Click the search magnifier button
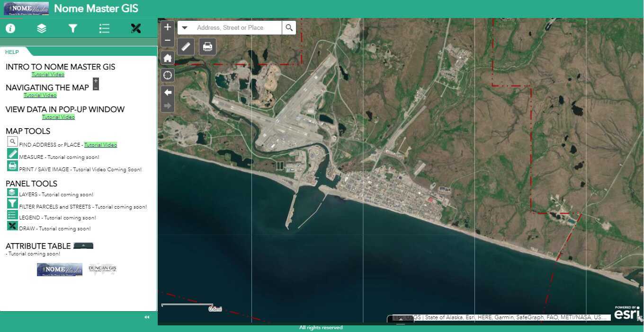The width and height of the screenshot is (644, 332). (x=289, y=28)
